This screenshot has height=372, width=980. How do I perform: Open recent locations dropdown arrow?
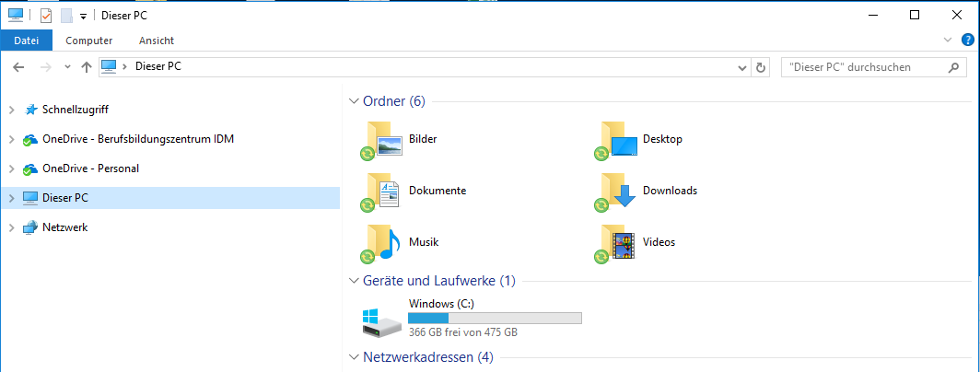(x=67, y=67)
